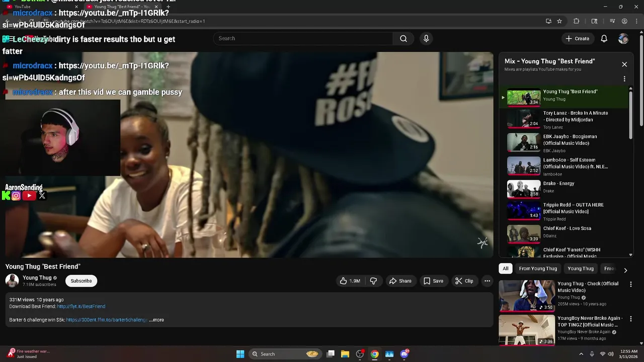Open Young Thug Check video thumbnail

point(527,296)
